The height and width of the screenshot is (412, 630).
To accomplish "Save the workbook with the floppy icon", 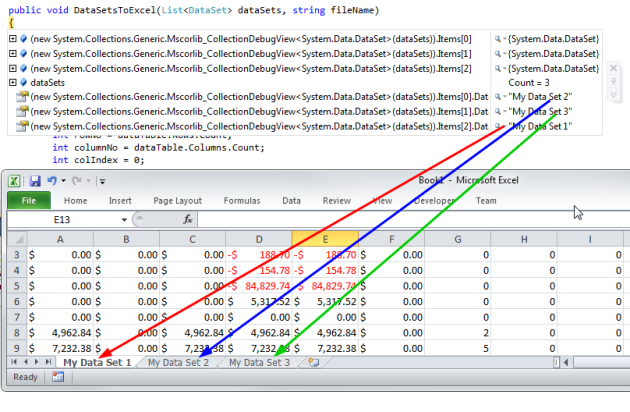I will point(35,181).
